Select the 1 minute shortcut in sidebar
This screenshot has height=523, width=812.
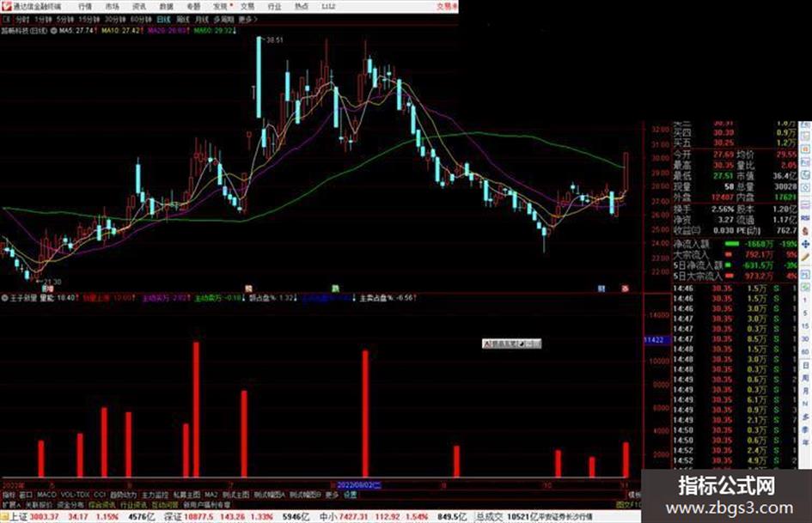[x=805, y=301]
